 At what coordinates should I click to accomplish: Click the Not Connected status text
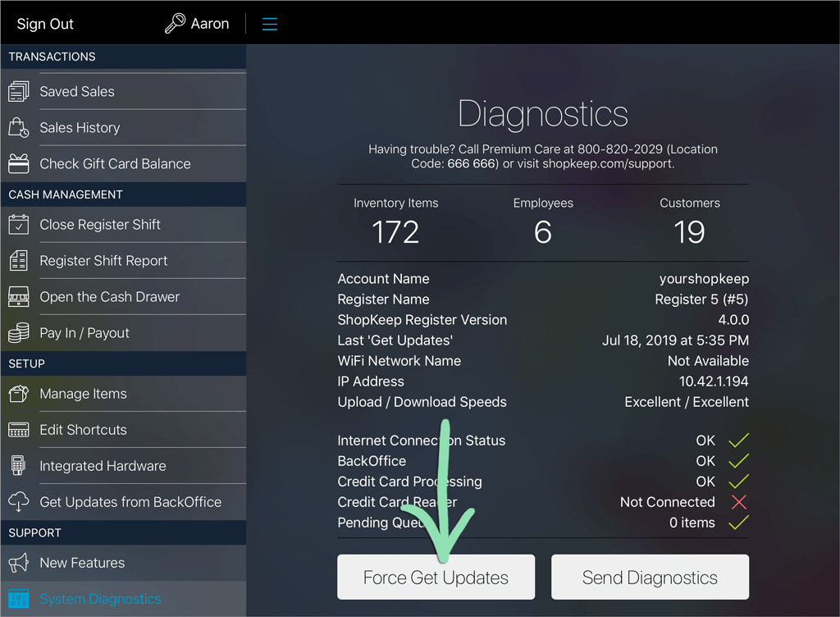point(668,502)
